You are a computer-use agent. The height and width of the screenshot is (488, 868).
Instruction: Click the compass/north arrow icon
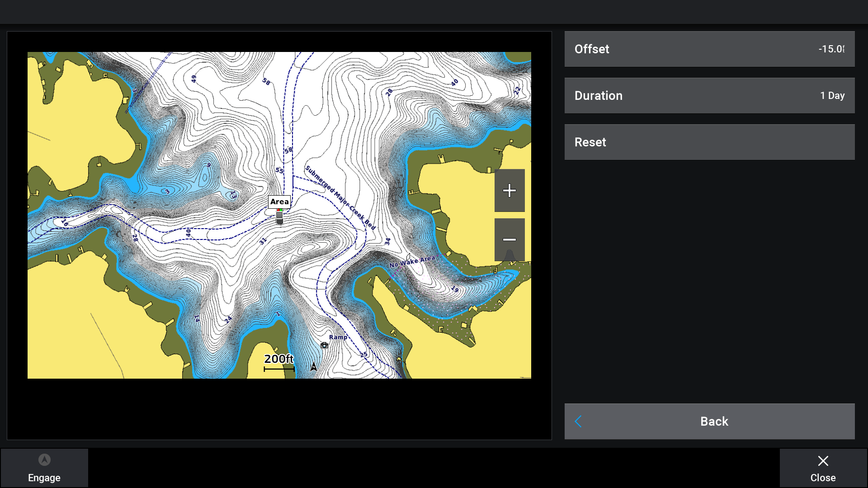(313, 365)
